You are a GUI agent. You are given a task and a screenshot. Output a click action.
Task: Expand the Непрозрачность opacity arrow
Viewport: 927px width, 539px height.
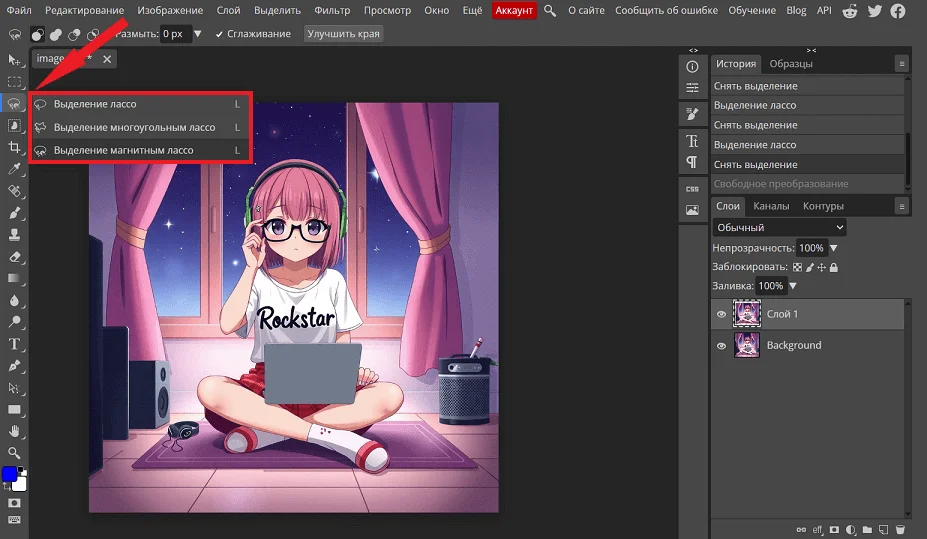pos(834,248)
